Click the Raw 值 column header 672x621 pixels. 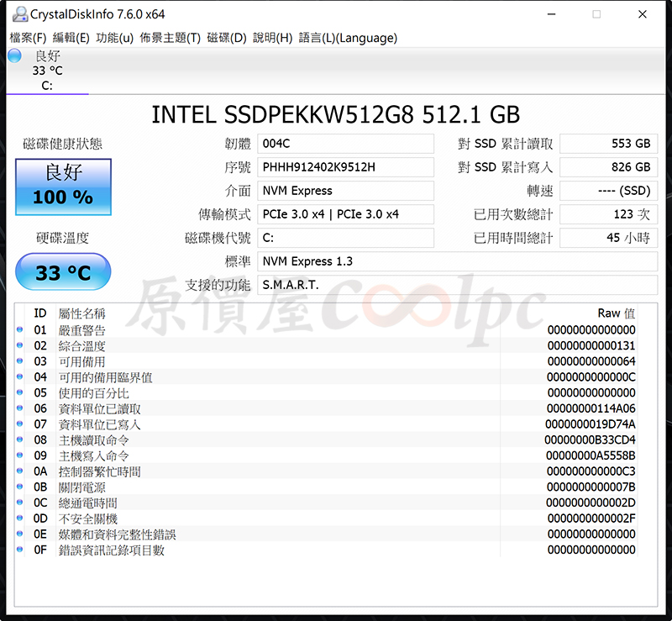(617, 313)
